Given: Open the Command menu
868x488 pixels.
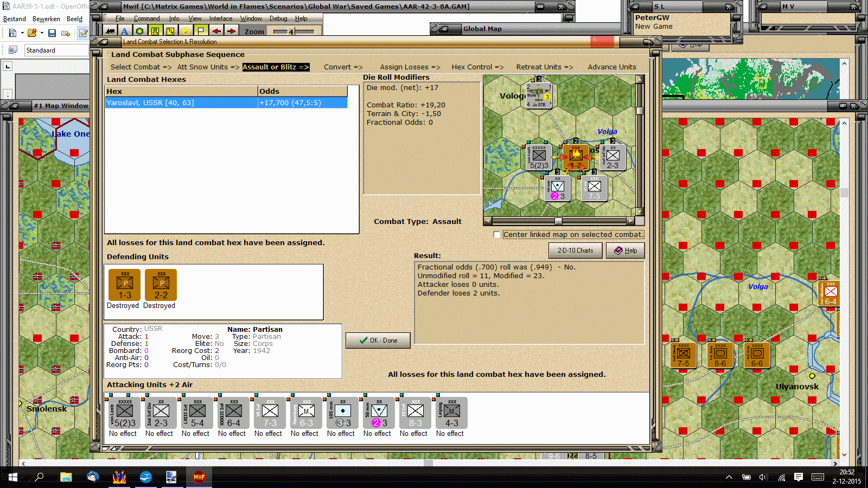Looking at the screenshot, I should coord(147,18).
